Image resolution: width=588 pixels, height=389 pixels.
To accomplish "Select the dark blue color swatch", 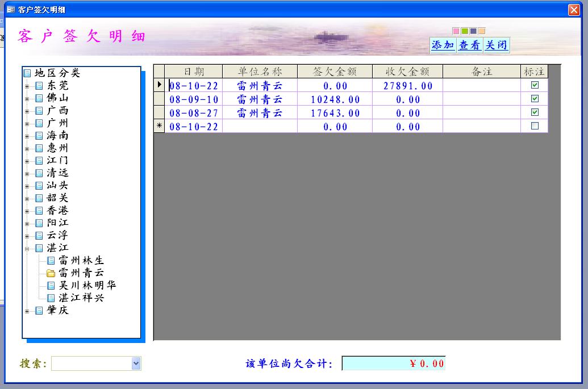I will (x=473, y=31).
